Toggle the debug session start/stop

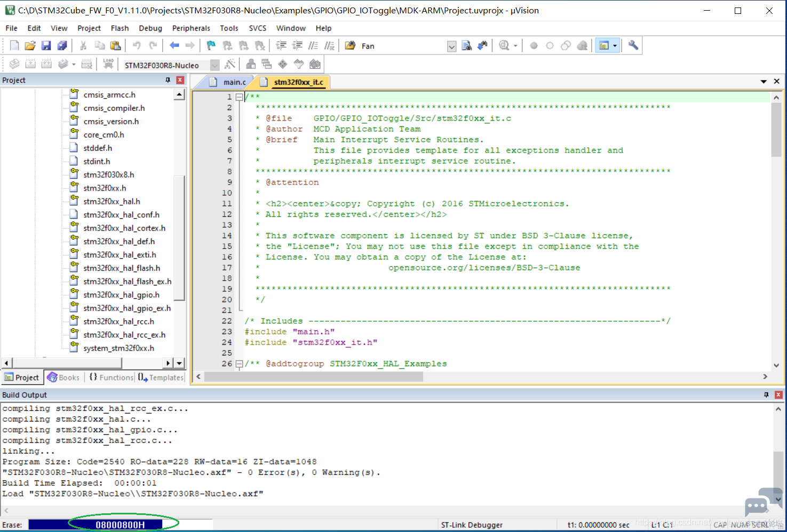click(x=504, y=46)
